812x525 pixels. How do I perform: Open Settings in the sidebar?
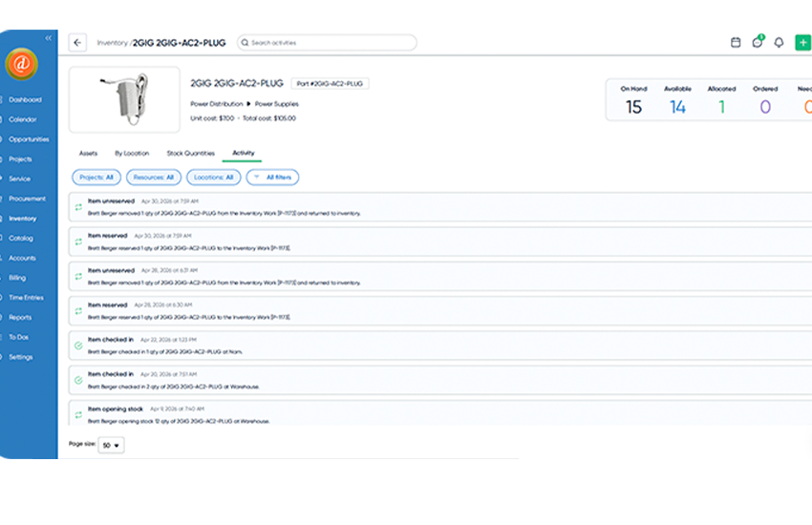[21, 357]
